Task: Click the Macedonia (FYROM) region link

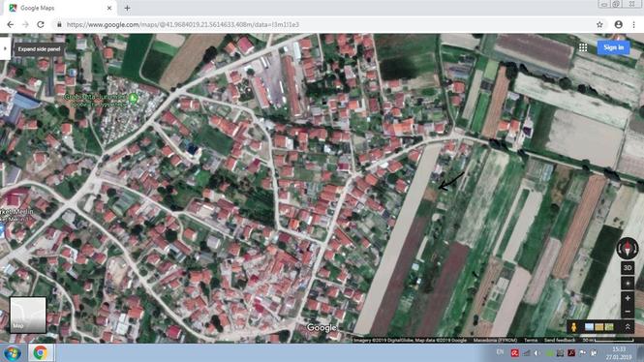Action: click(x=495, y=340)
